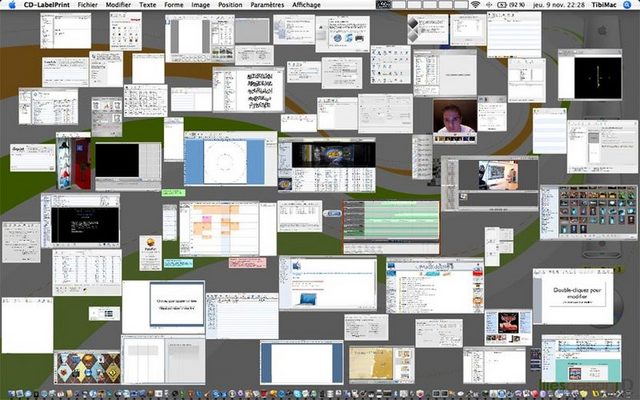Screen dimensions: 640x400
Task: Open the Texte menu
Action: click(x=148, y=5)
